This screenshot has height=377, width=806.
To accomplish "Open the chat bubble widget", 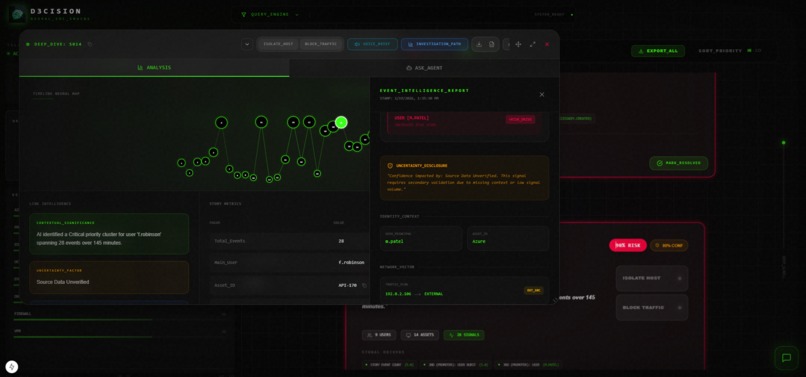I will pyautogui.click(x=786, y=358).
